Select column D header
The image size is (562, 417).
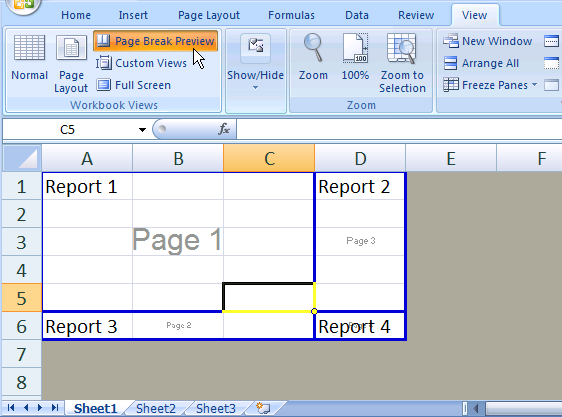(360, 158)
